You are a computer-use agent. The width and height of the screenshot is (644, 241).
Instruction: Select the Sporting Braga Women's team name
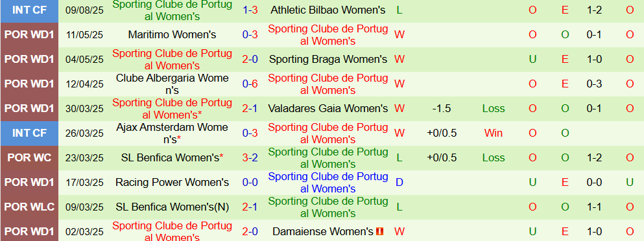coord(328,60)
